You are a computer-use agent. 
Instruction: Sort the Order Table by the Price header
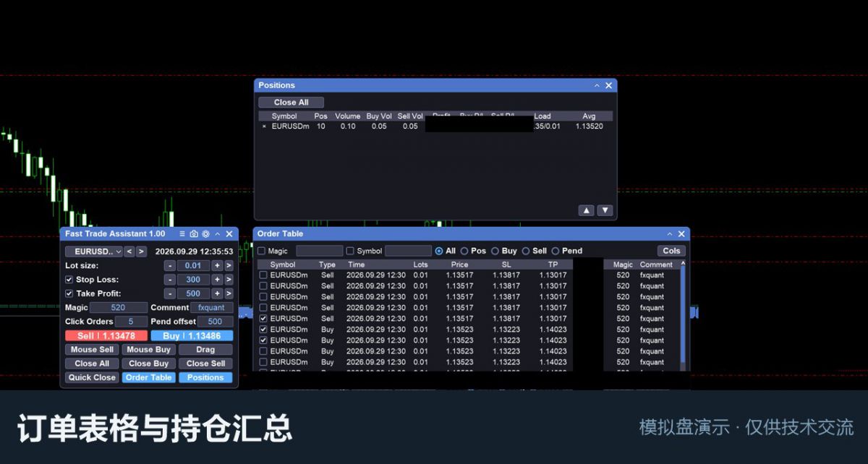pos(459,265)
